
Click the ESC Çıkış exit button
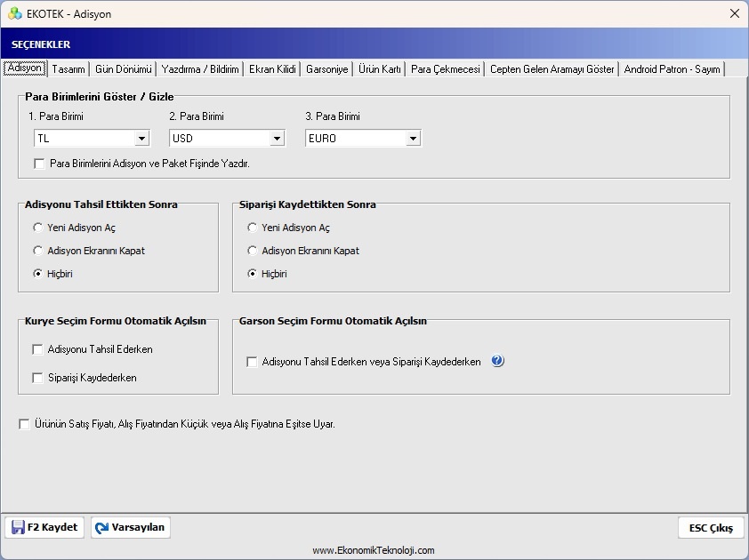click(711, 527)
